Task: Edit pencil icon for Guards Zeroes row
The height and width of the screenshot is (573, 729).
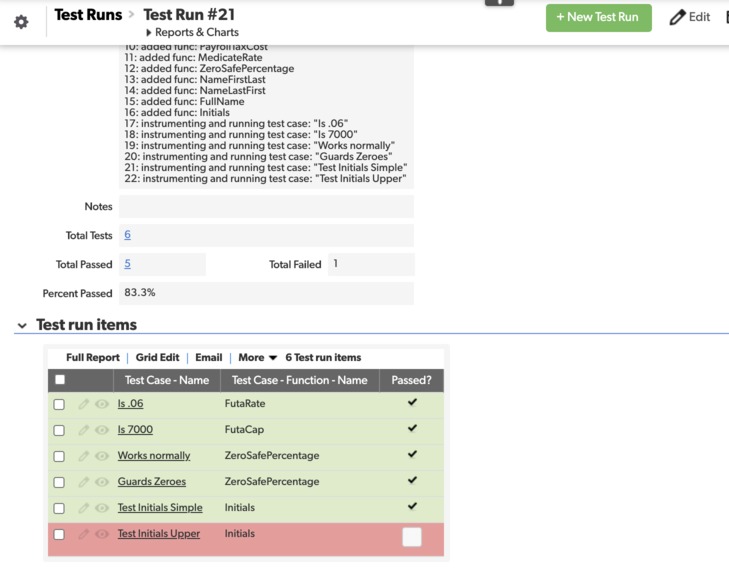Action: tap(84, 482)
